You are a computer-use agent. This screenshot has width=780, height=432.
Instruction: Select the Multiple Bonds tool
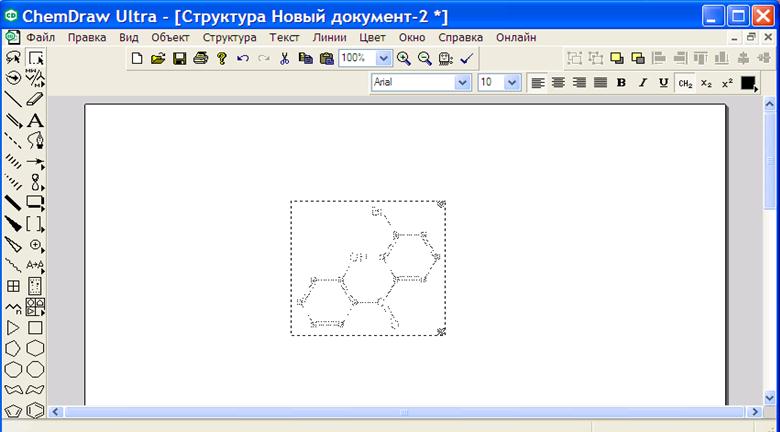pyautogui.click(x=13, y=120)
